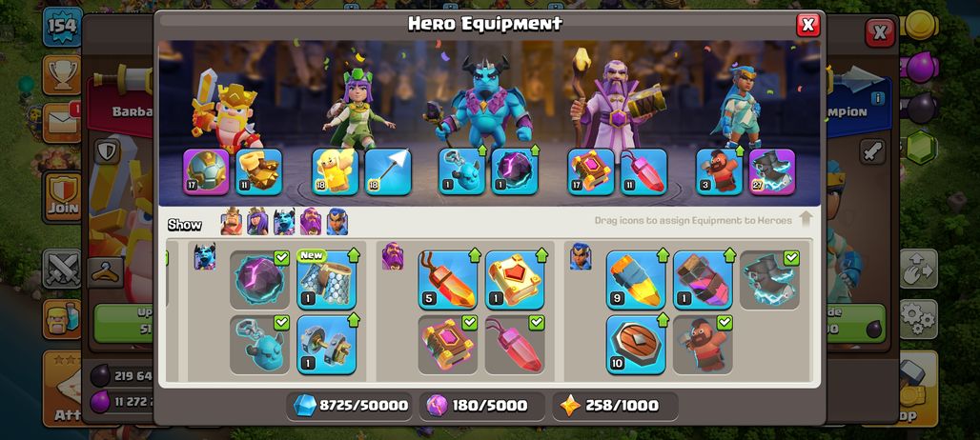
Task: Open the New Metal Pants equipment
Action: click(x=326, y=280)
